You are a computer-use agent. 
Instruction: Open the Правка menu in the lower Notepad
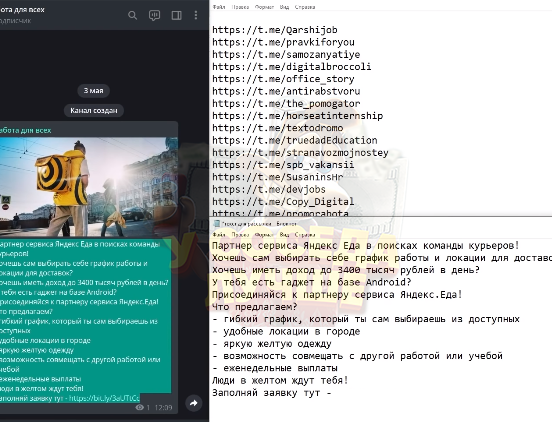pyautogui.click(x=240, y=234)
